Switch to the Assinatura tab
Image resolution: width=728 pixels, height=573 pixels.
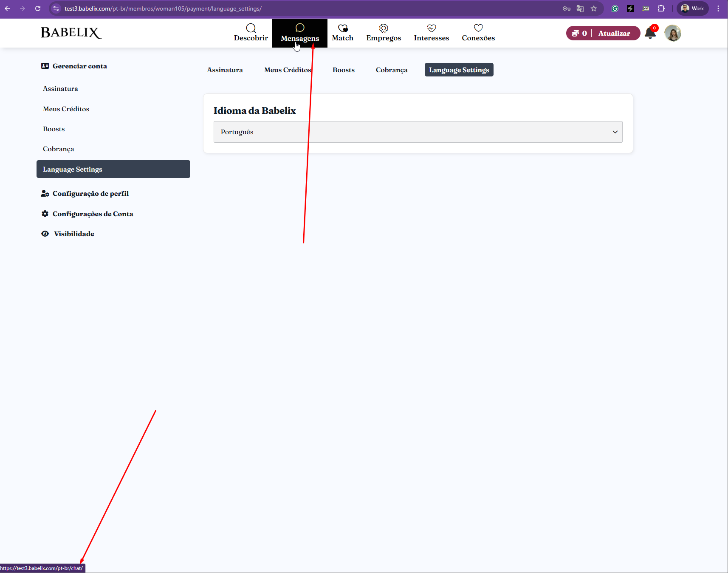point(225,70)
